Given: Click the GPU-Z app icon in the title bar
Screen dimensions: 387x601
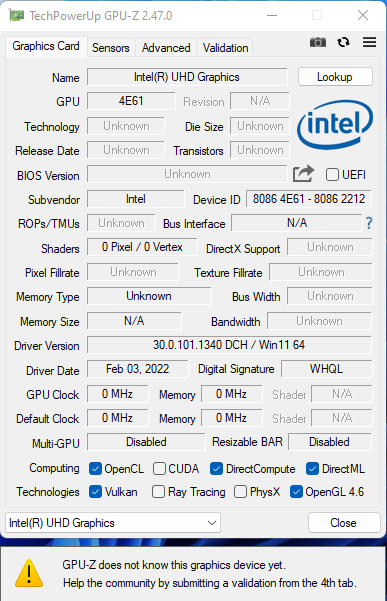Looking at the screenshot, I should [x=16, y=16].
